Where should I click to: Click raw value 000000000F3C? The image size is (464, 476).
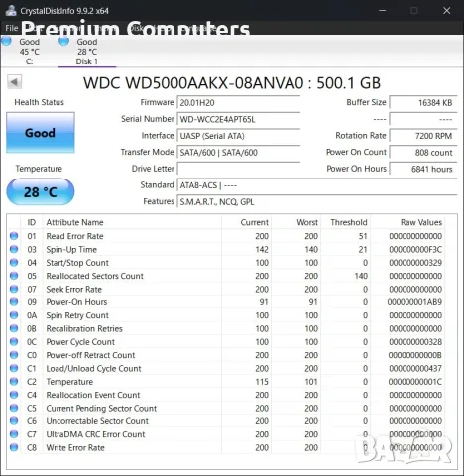[415, 249]
